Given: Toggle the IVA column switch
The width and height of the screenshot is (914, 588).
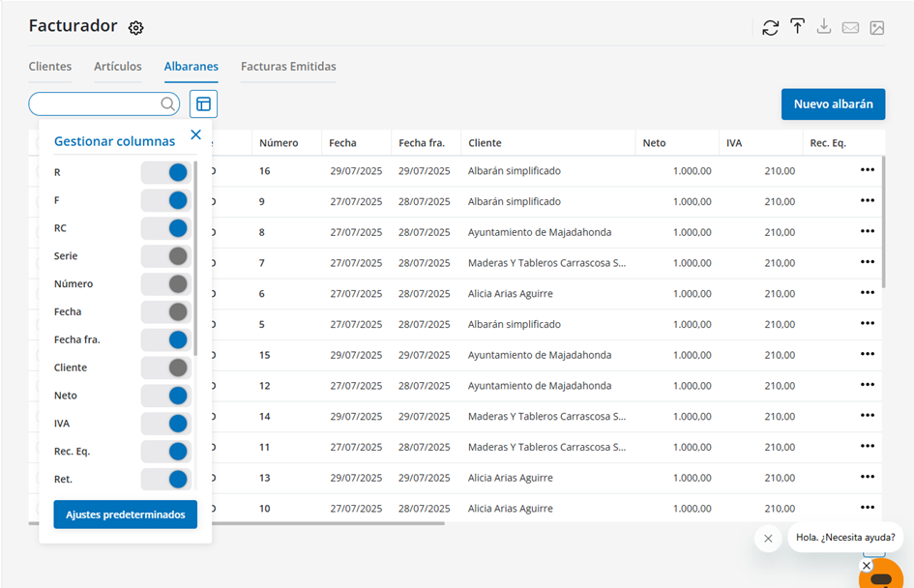Looking at the screenshot, I should 166,424.
